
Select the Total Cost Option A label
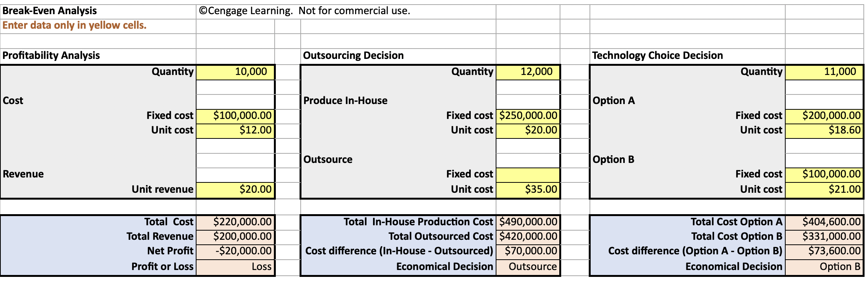point(737,222)
